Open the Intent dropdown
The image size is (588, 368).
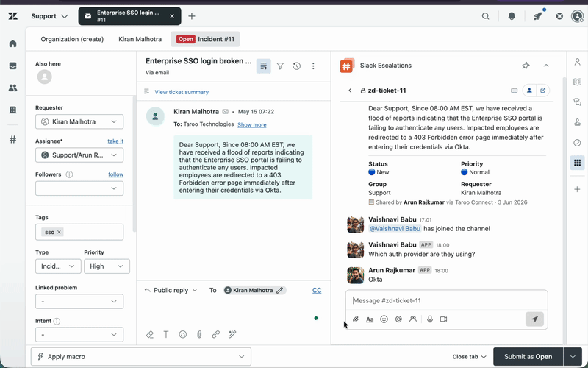(x=79, y=335)
